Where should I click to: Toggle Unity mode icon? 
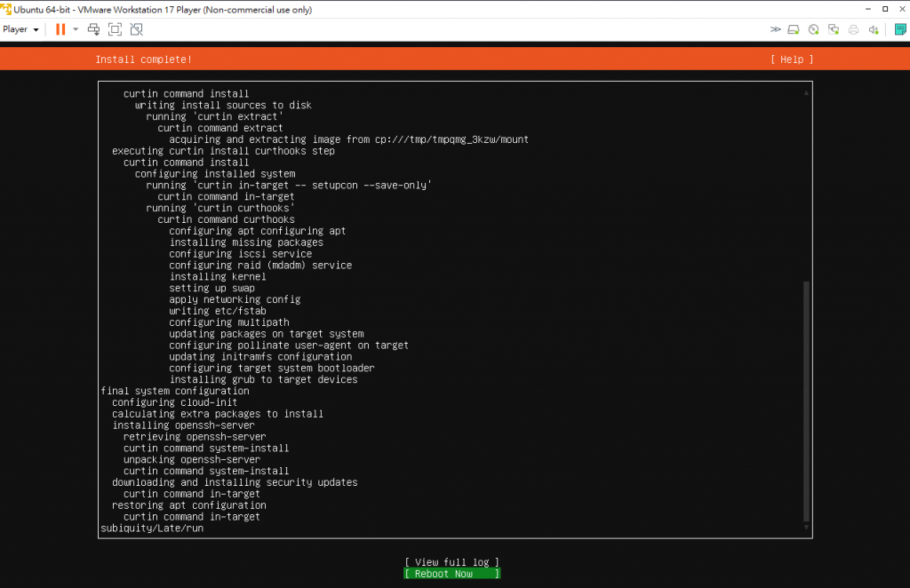coord(136,29)
